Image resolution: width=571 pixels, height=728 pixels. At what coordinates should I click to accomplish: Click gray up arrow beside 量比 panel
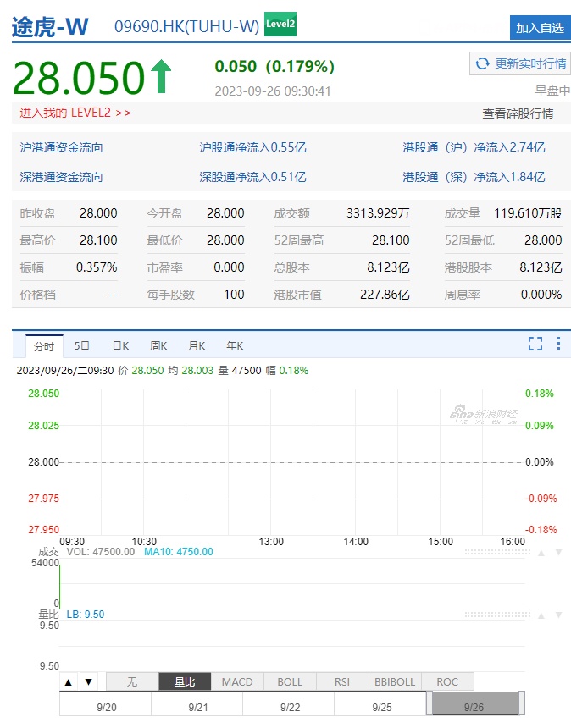coord(541,615)
